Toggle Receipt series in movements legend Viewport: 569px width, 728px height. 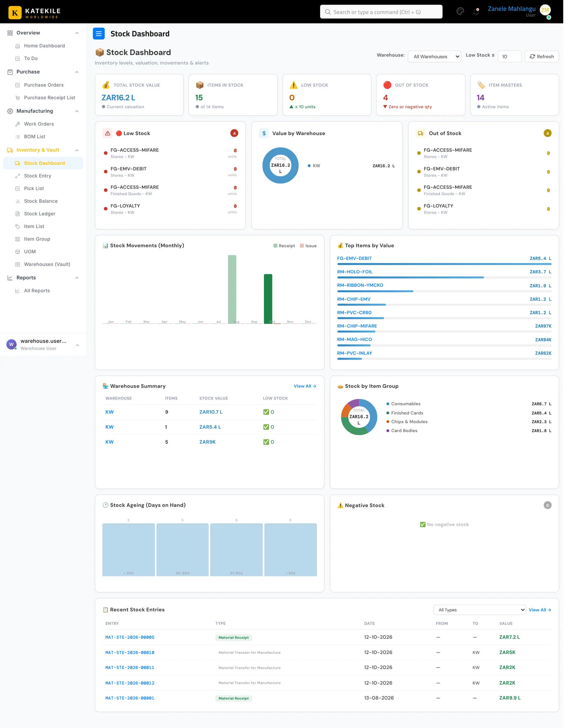284,246
